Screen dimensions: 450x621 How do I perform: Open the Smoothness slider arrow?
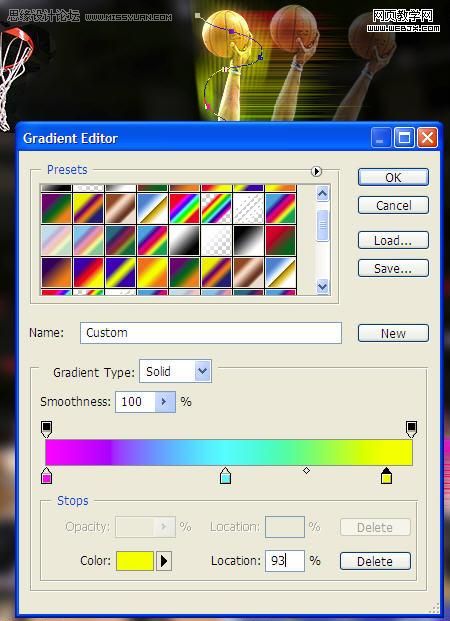tap(165, 402)
